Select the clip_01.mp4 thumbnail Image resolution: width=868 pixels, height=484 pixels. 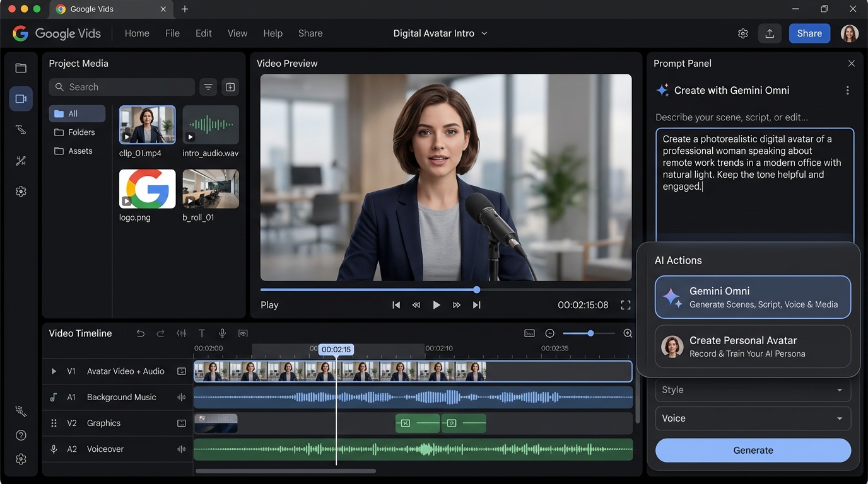[148, 125]
